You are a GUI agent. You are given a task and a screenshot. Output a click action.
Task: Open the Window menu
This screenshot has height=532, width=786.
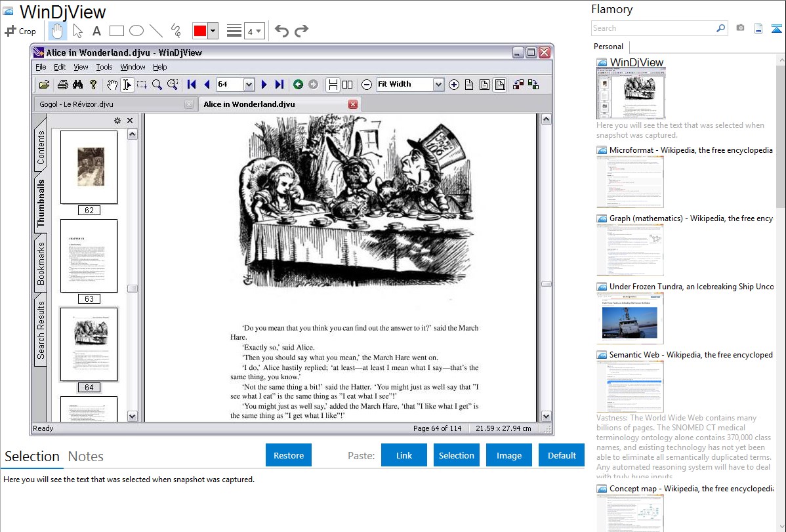pyautogui.click(x=133, y=67)
